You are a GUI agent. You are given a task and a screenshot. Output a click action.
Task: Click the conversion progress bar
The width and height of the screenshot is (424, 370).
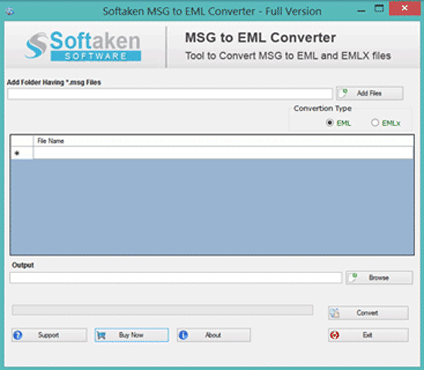162,310
